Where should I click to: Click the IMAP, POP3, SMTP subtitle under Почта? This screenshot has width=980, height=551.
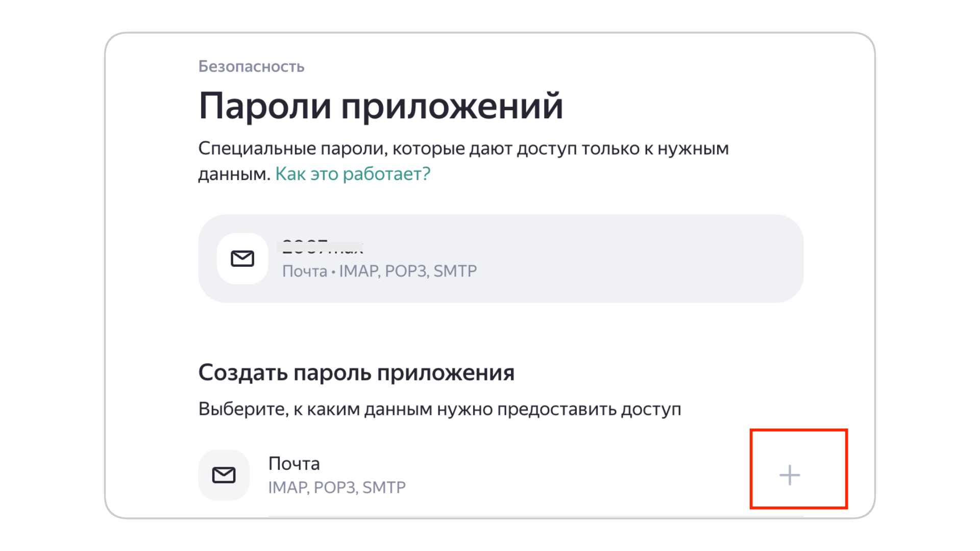pos(337,487)
